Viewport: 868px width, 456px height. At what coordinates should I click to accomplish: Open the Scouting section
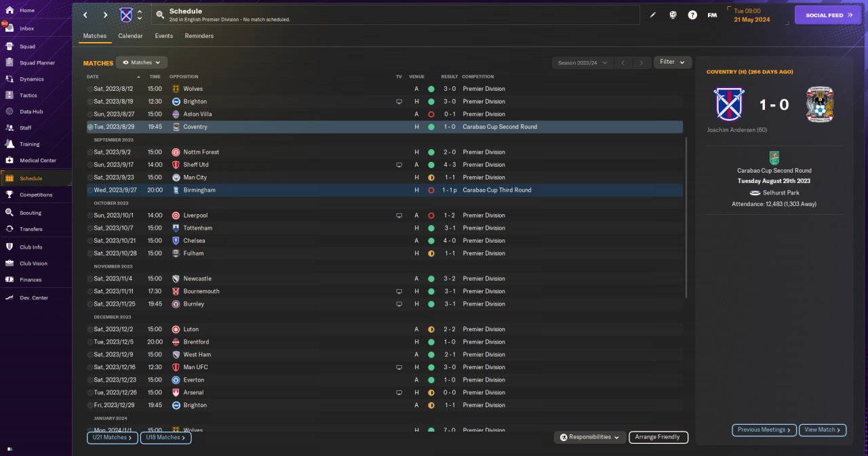[31, 213]
